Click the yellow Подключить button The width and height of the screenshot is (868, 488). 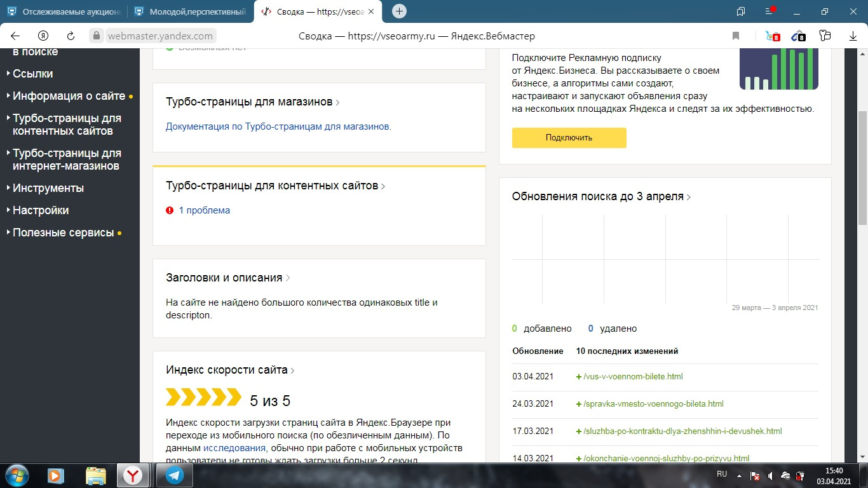click(569, 138)
